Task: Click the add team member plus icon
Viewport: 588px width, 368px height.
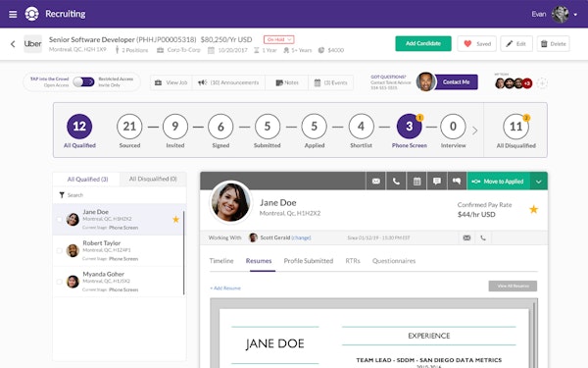Action: (542, 83)
